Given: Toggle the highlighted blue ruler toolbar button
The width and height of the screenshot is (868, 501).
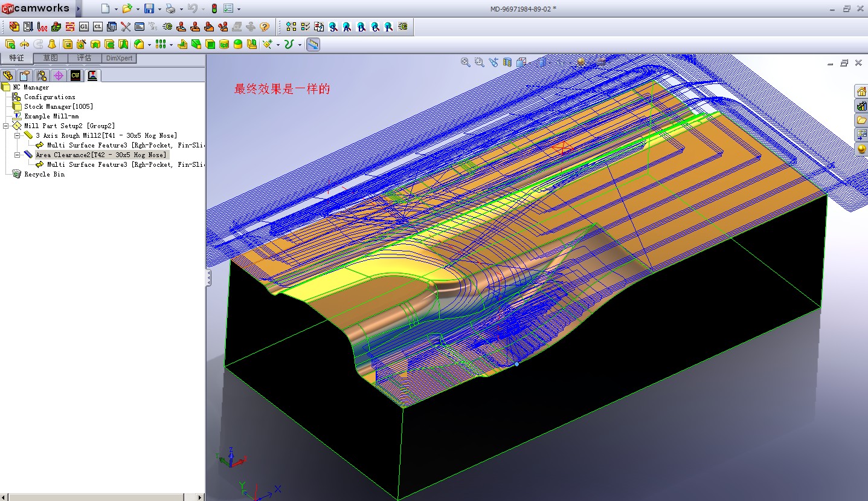Looking at the screenshot, I should click(x=313, y=44).
